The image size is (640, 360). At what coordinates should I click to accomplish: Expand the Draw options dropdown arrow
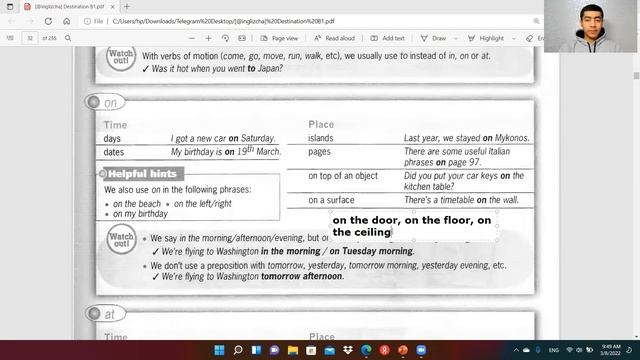tap(456, 38)
